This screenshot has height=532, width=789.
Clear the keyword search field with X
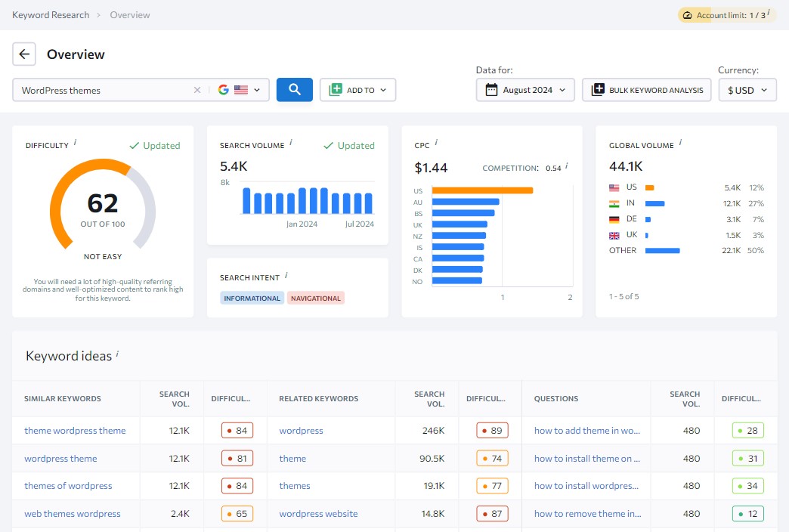pos(197,90)
